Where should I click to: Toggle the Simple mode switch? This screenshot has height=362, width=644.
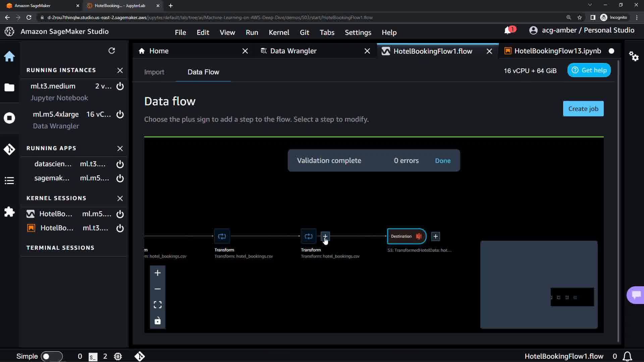(51, 356)
